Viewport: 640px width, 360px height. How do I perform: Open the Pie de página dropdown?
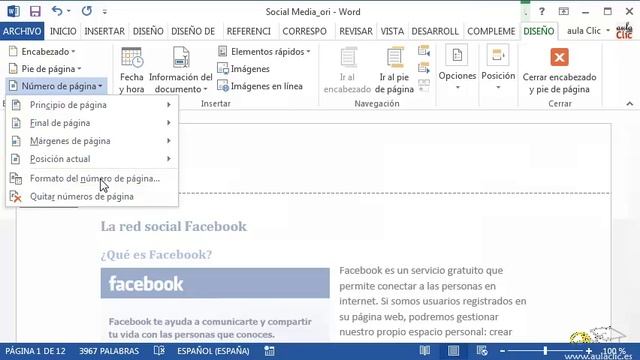45,69
